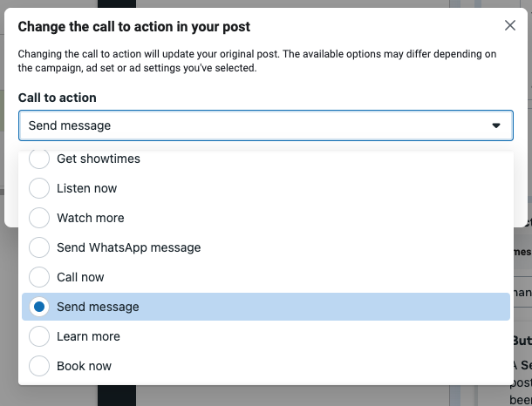Select the Call now radio button
The height and width of the screenshot is (406, 532).
coord(39,277)
